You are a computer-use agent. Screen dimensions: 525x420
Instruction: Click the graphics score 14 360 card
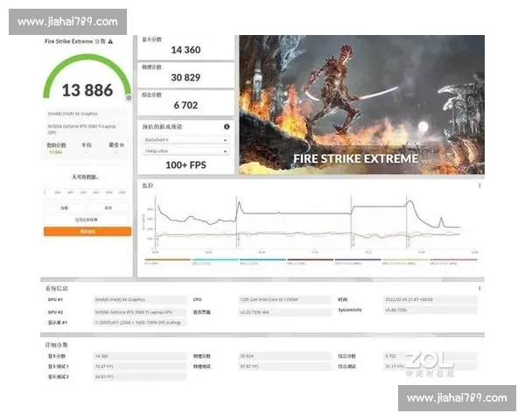click(x=185, y=45)
